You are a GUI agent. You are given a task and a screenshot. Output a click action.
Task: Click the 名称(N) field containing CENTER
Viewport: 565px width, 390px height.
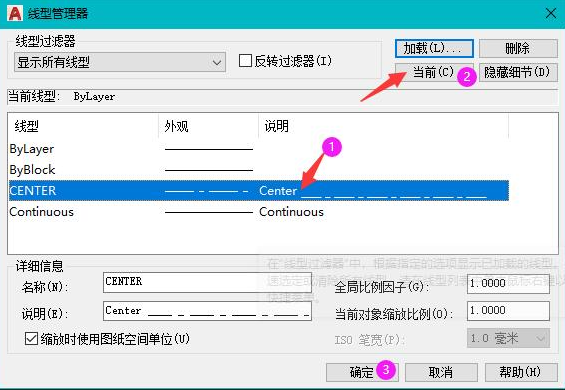(x=207, y=282)
